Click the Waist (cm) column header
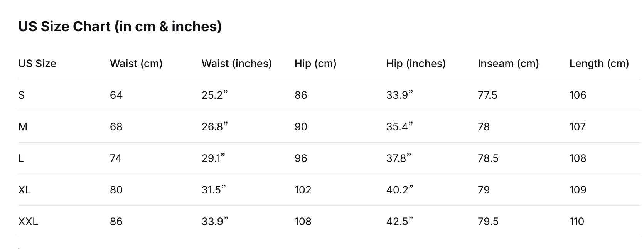The width and height of the screenshot is (644, 249). 136,64
